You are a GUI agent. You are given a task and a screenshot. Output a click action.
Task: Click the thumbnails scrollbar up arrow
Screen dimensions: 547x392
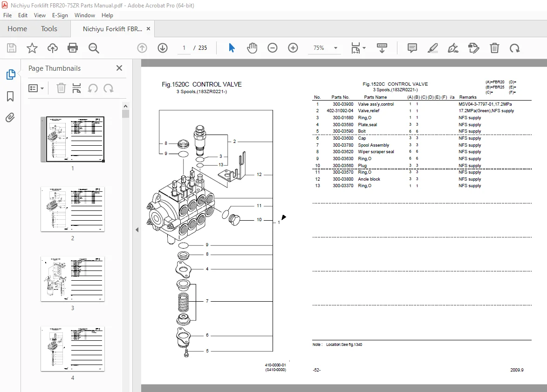click(x=126, y=106)
